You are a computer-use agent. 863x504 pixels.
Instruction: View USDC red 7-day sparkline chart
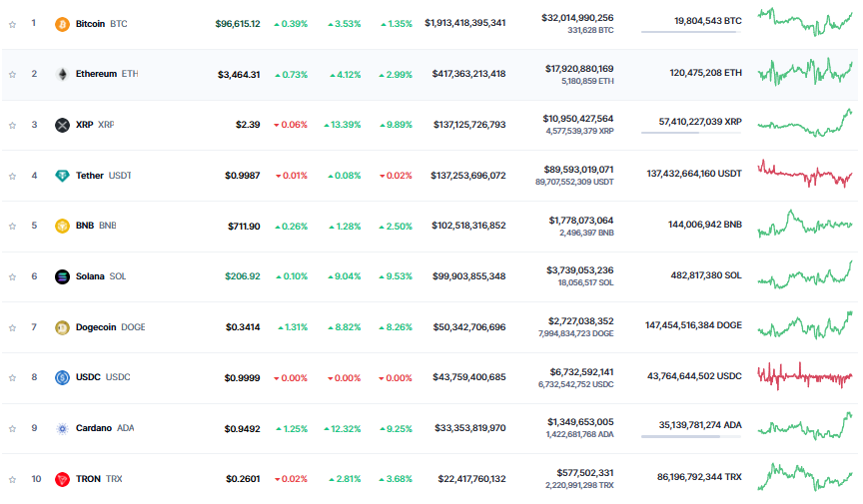[805, 376]
